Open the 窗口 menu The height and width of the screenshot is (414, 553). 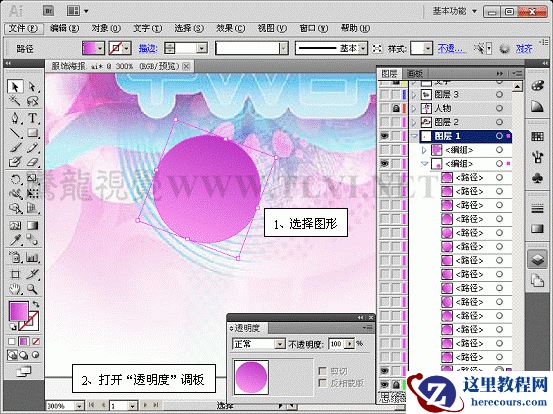pyautogui.click(x=314, y=28)
